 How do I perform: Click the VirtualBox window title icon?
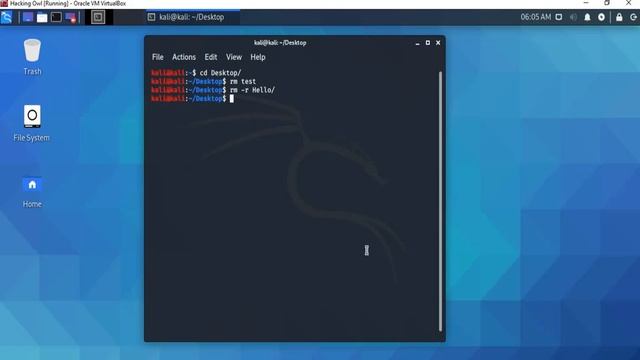pyautogui.click(x=4, y=3)
